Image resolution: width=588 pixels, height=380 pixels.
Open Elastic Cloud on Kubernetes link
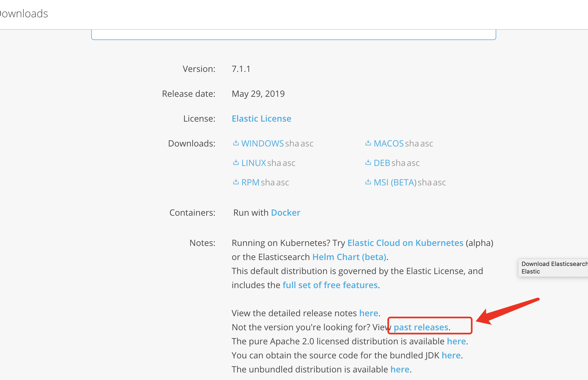(405, 243)
